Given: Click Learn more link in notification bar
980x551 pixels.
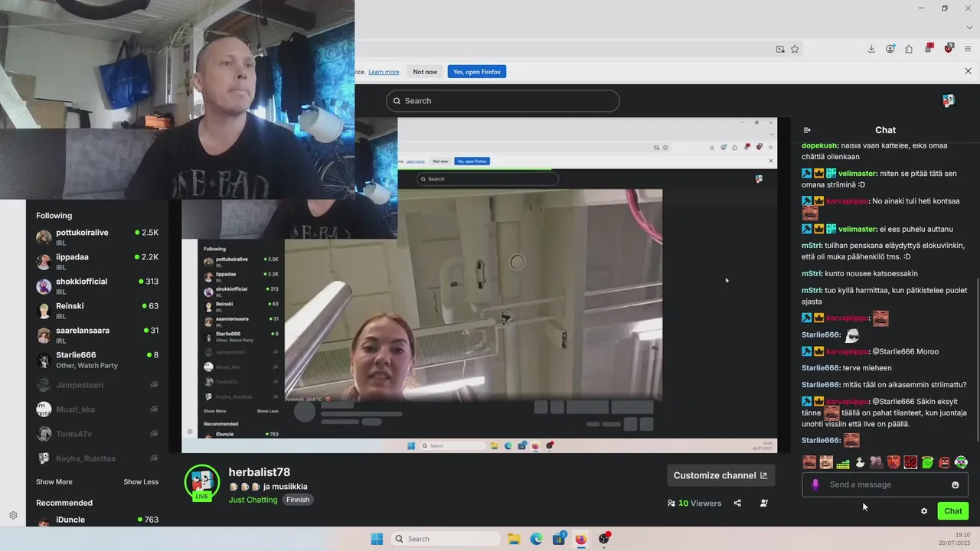Looking at the screenshot, I should coord(384,72).
